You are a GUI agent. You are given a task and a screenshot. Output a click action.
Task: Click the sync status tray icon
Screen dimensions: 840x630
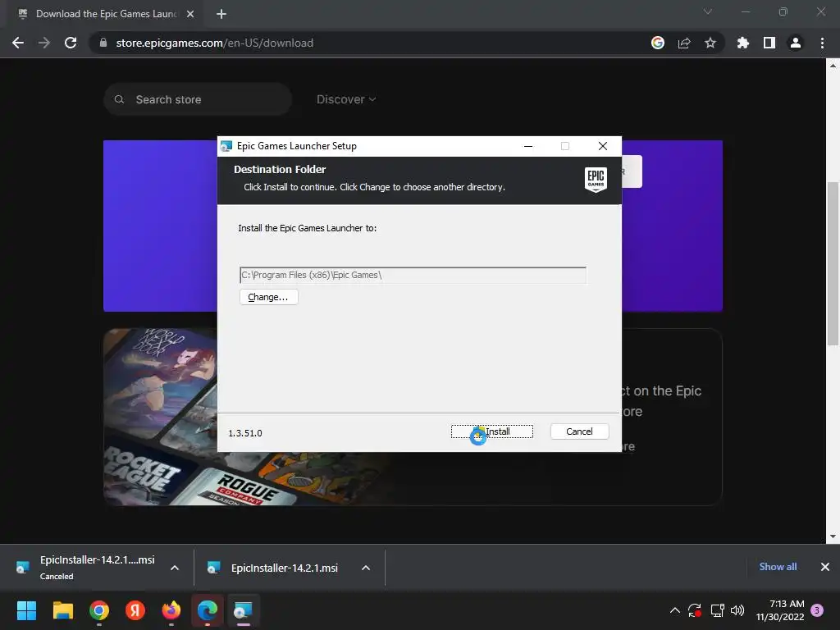(x=695, y=610)
